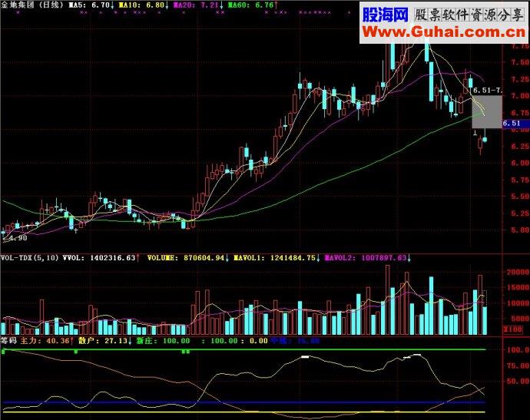Click the 5.75 price axis label
This screenshot has height=420, width=530.
point(520,180)
